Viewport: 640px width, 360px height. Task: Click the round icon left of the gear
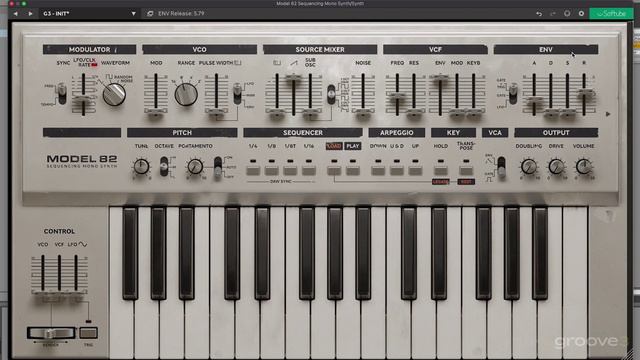point(567,13)
